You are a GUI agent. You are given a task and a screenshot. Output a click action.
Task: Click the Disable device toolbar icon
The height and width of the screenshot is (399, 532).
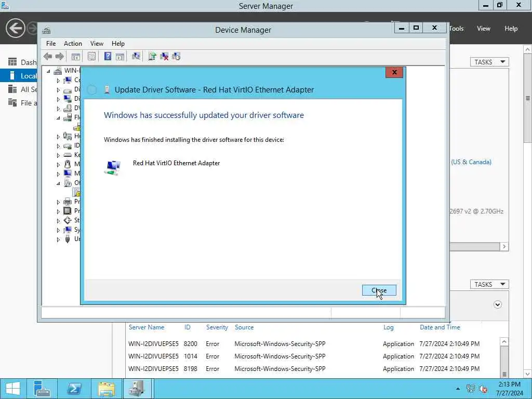pyautogui.click(x=176, y=56)
